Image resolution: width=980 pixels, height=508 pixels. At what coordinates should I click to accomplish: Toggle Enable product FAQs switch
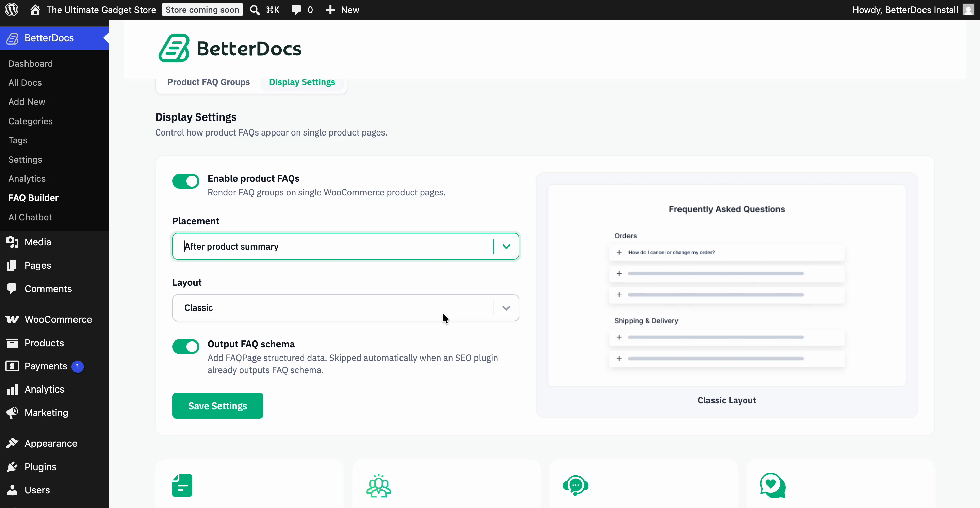(x=186, y=181)
